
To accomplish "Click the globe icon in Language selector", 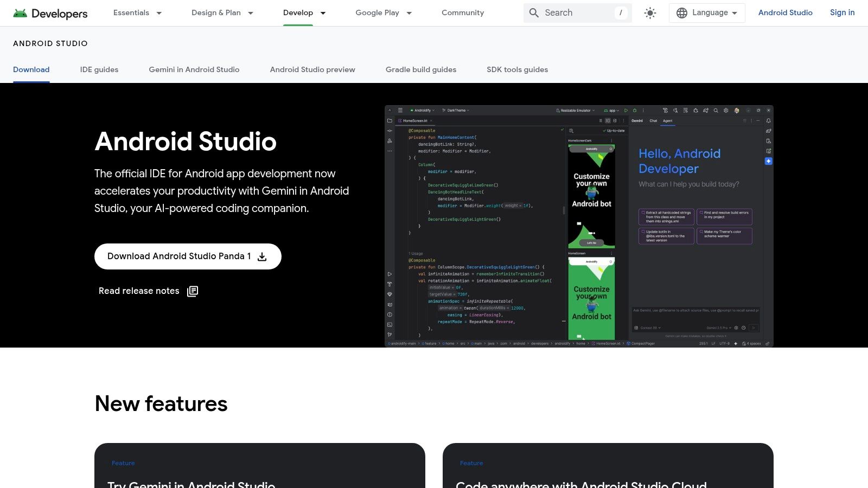I will coord(682,12).
